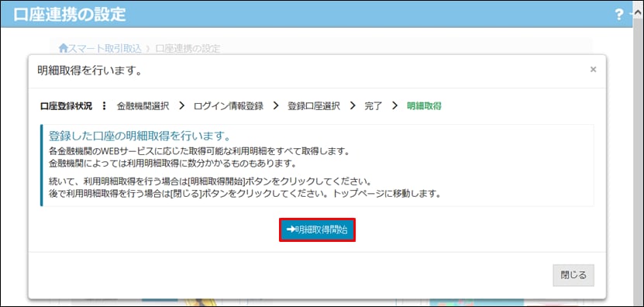Select the 金融機関選択 step label
The image size is (644, 307).
(143, 105)
